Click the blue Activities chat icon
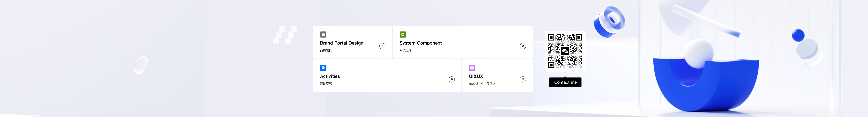 [323, 68]
